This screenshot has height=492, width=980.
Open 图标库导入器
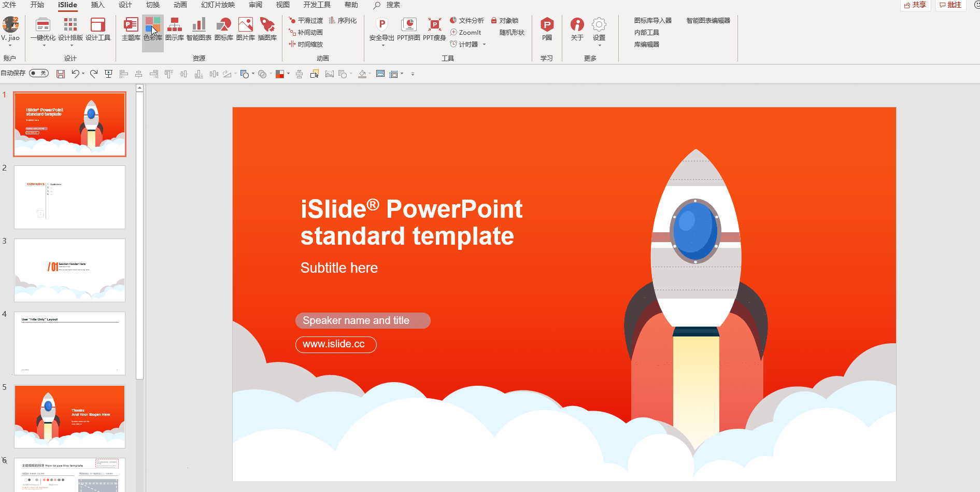[653, 21]
